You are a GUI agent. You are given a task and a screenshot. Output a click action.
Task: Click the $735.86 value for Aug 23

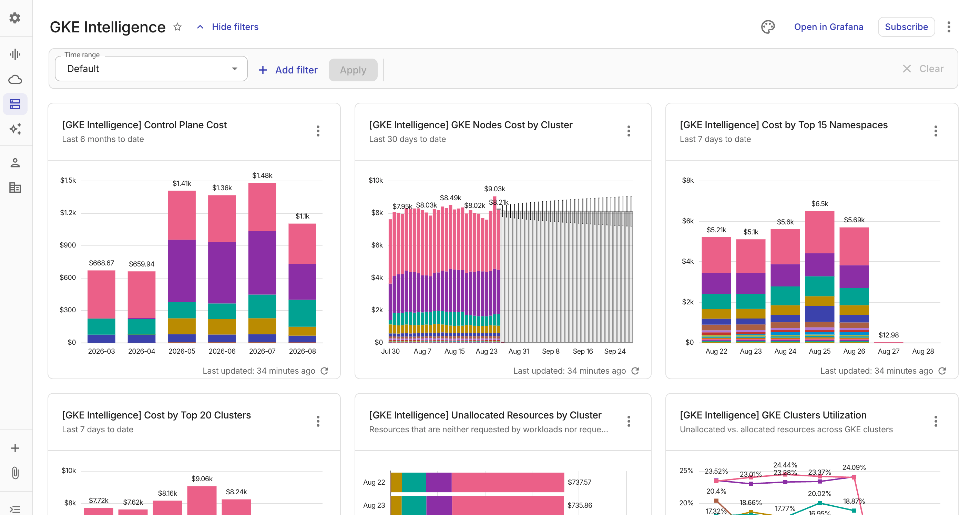point(579,505)
